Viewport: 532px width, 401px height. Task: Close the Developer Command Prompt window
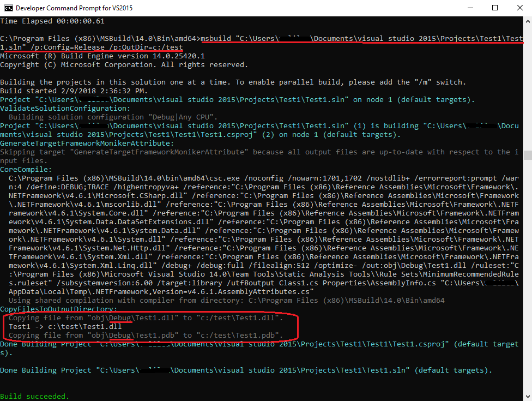[519, 8]
